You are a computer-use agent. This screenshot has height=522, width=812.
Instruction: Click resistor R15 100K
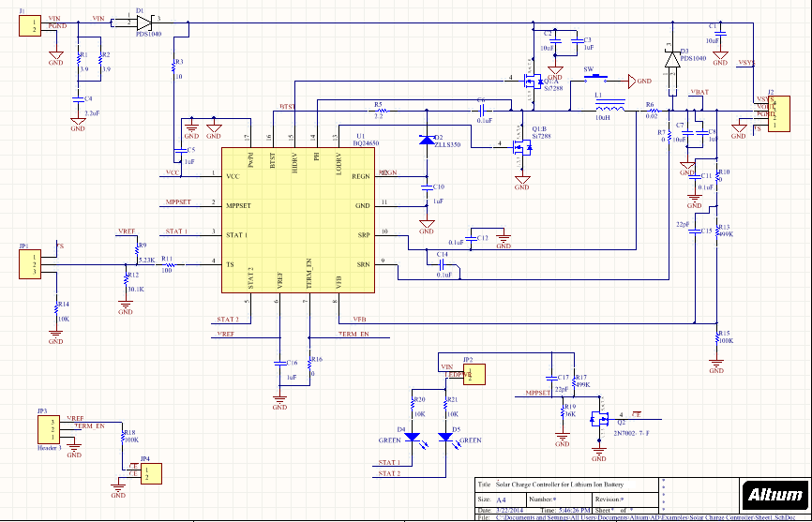(x=716, y=337)
